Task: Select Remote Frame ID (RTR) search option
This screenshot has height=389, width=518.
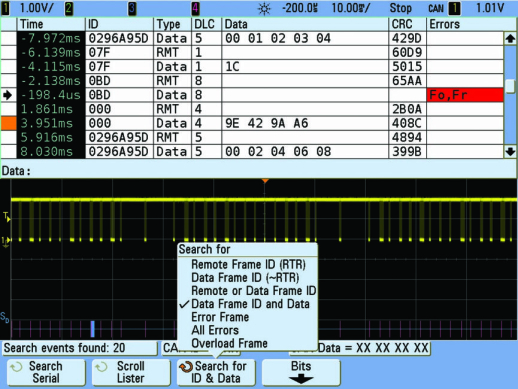Action: (247, 265)
